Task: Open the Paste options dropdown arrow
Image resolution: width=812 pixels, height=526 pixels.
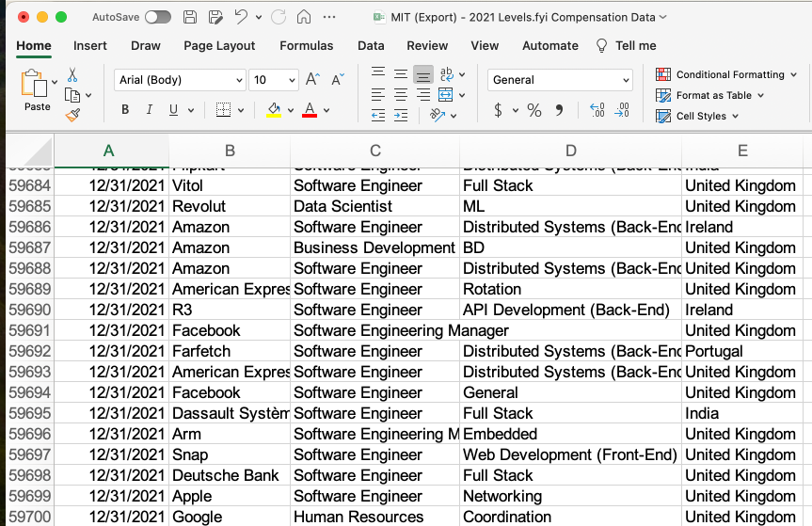Action: [x=55, y=82]
